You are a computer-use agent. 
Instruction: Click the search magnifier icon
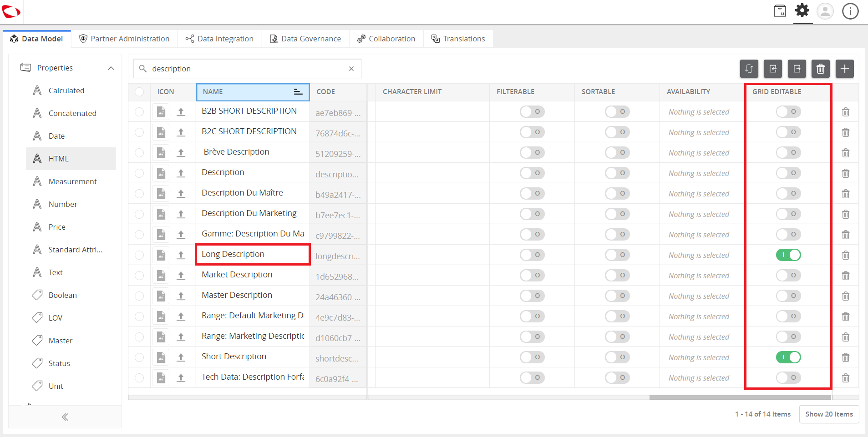tap(142, 69)
